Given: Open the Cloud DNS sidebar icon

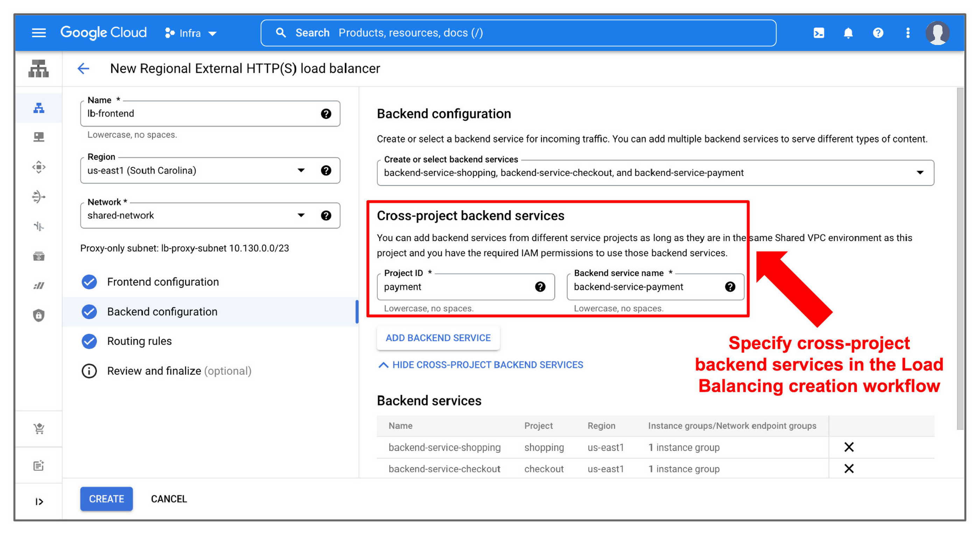Looking at the screenshot, I should tap(38, 137).
